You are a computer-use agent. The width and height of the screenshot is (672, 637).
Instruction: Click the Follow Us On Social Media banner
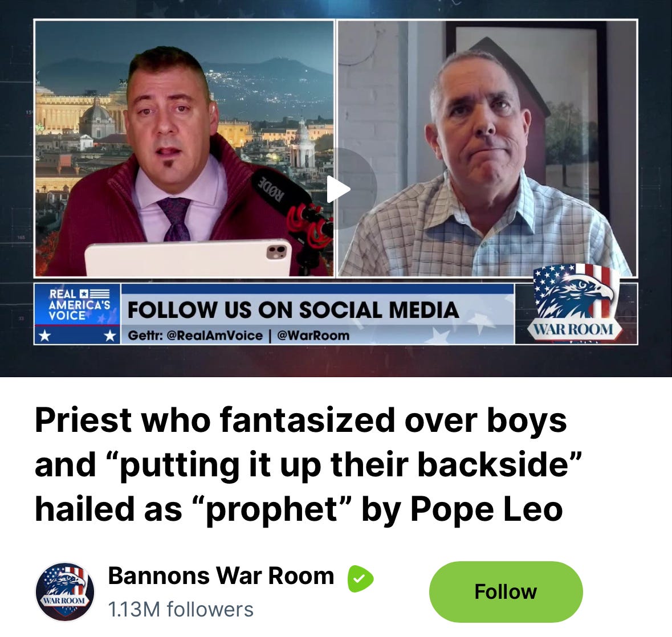pos(293,310)
